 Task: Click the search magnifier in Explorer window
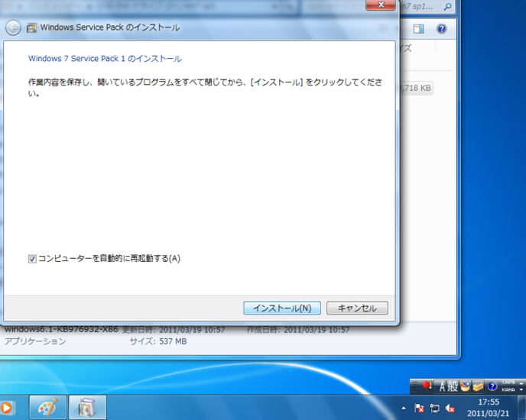tap(447, 7)
